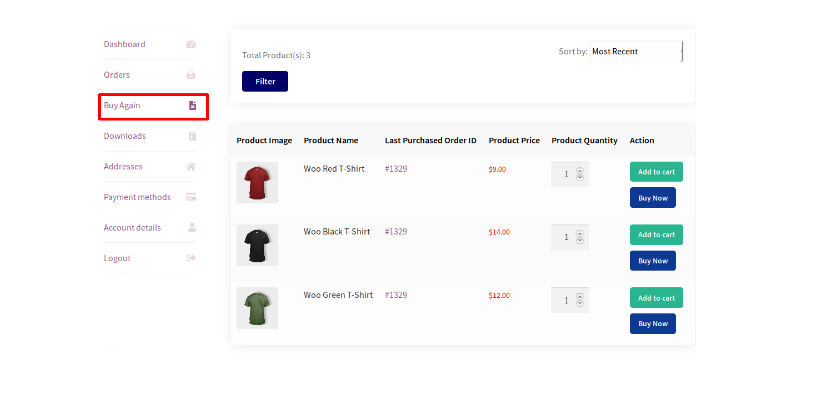Open order #1329 in Woo Red T-Shirt row
This screenshot has height=417, width=821.
click(x=396, y=169)
